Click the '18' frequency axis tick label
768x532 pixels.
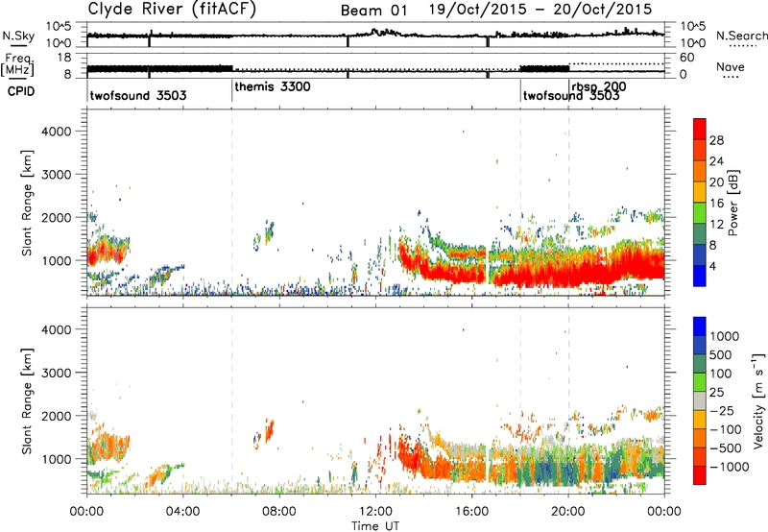(x=64, y=58)
